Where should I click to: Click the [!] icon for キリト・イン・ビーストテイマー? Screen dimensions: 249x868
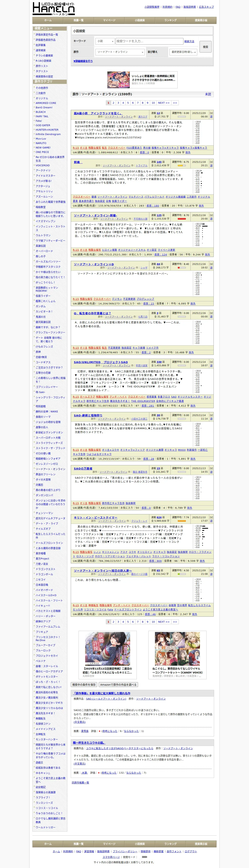tap(211, 517)
